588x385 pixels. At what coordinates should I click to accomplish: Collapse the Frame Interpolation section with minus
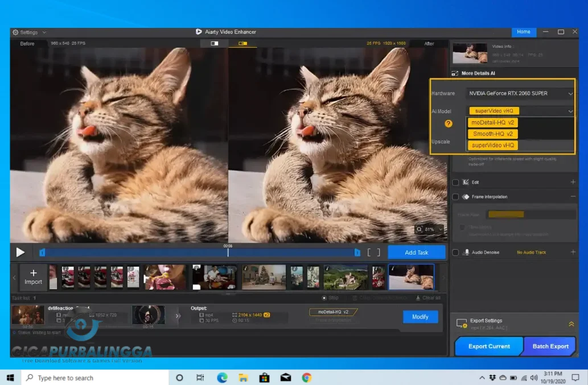[x=573, y=196]
